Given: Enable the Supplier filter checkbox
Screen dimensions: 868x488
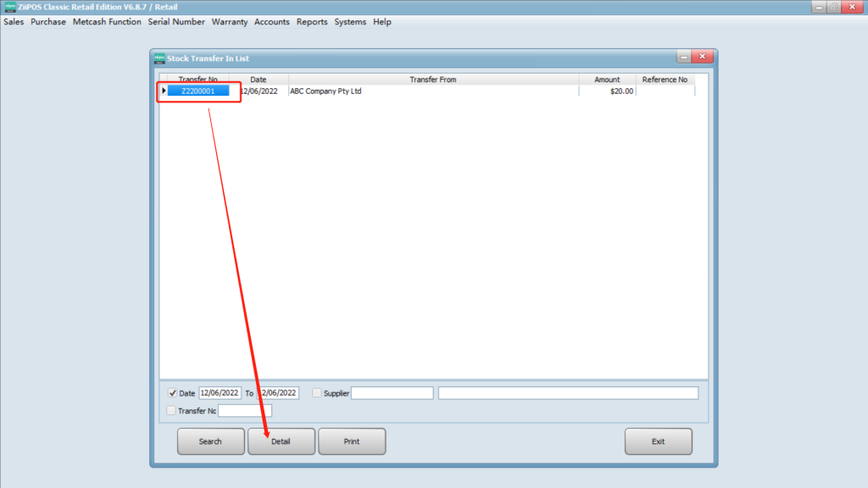Looking at the screenshot, I should pos(317,393).
